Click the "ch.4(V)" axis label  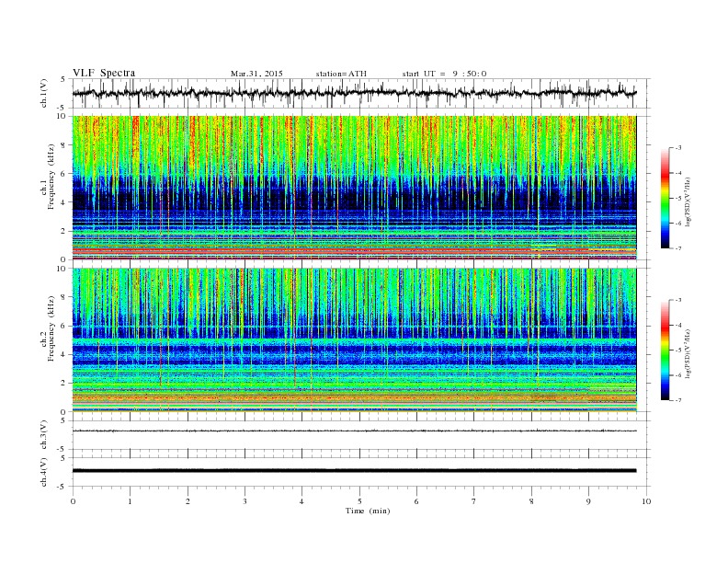[44, 472]
